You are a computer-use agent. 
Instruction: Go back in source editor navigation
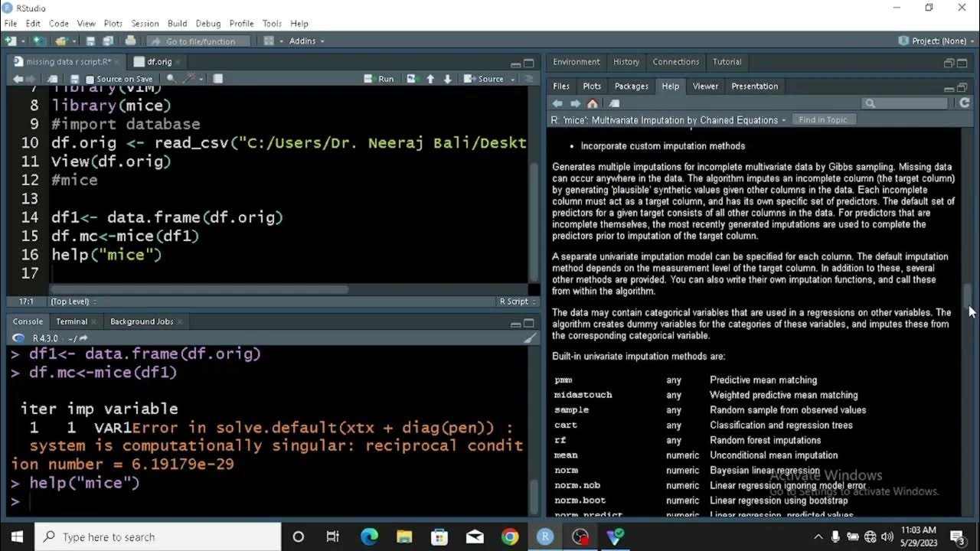pyautogui.click(x=18, y=79)
